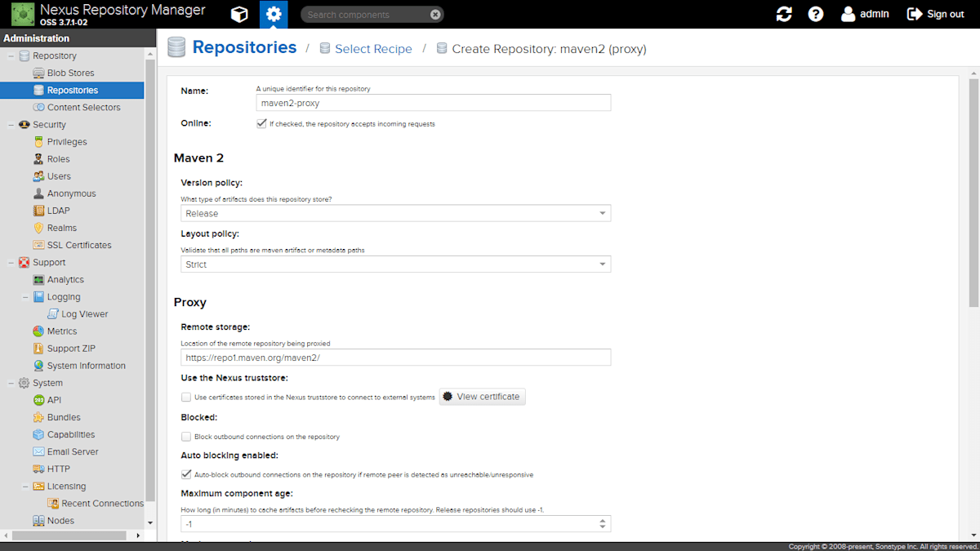This screenshot has height=551, width=980.
Task: Collapse the Security tree node
Action: [x=11, y=125]
